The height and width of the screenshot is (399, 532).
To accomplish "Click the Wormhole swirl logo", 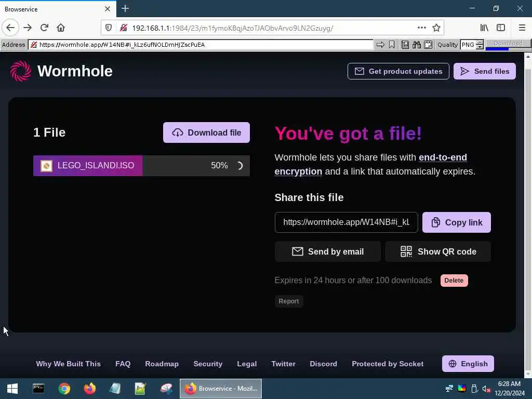I will point(20,71).
